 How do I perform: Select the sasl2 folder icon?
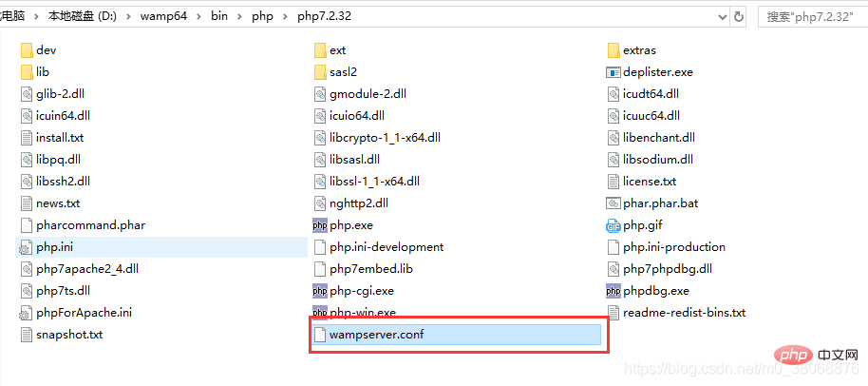(x=320, y=72)
